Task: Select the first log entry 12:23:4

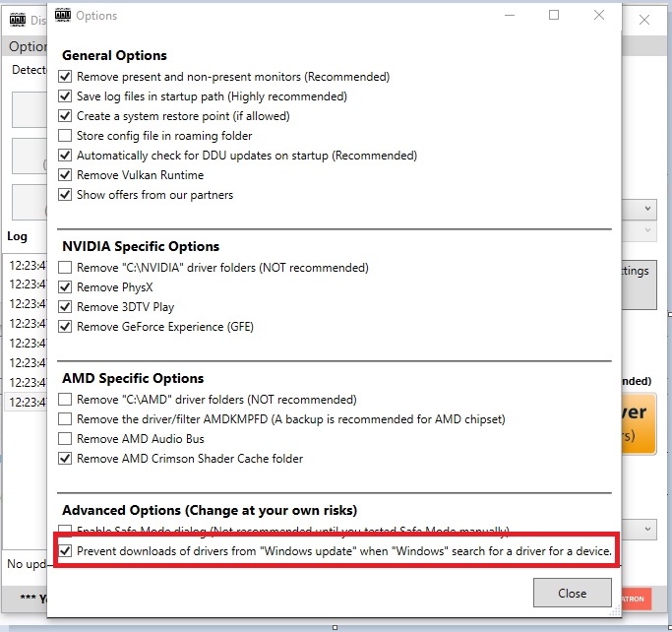Action: click(x=27, y=266)
